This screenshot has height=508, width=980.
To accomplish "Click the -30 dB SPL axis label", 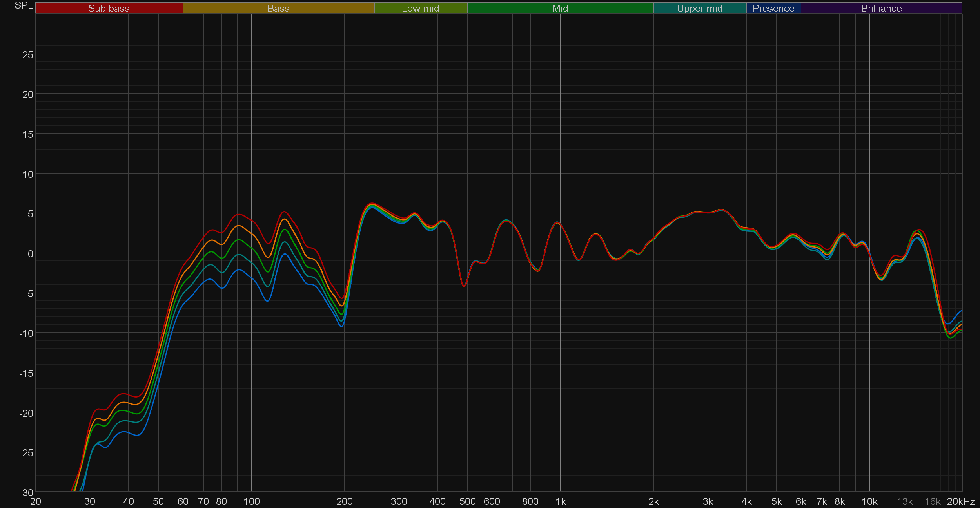I will point(26,493).
